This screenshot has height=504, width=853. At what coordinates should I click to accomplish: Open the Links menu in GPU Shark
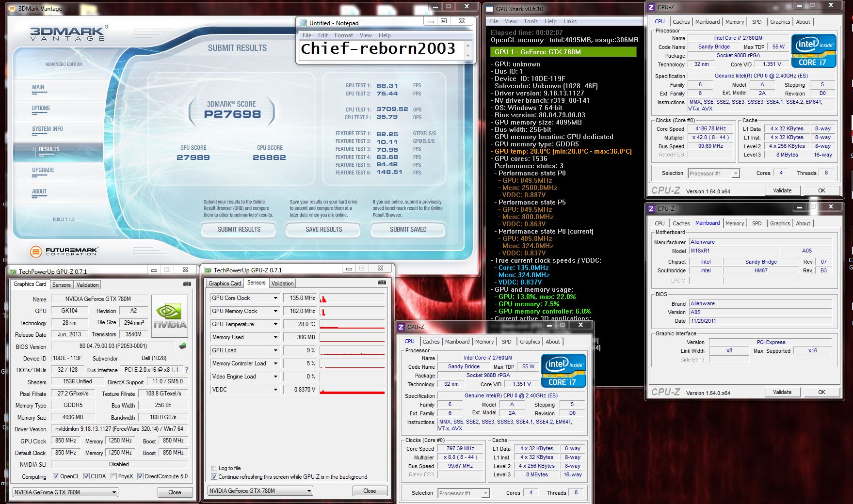(x=570, y=21)
